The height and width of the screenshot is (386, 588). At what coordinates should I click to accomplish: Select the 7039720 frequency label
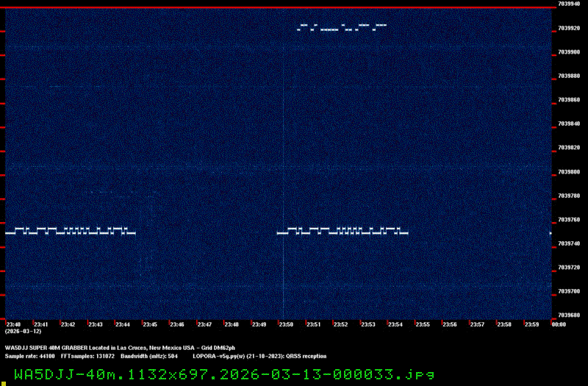tap(569, 268)
